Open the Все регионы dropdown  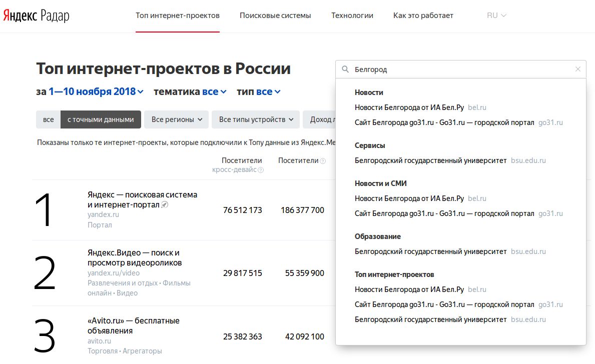(x=177, y=119)
